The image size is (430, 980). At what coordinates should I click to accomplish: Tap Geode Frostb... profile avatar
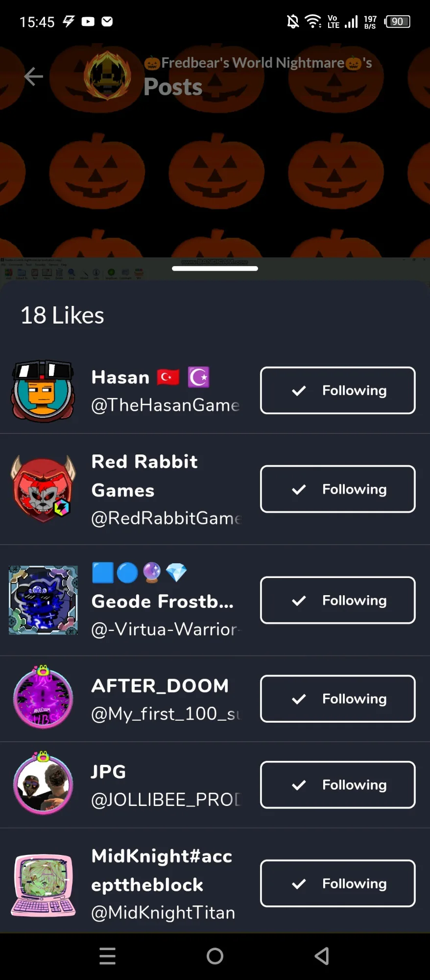point(44,600)
